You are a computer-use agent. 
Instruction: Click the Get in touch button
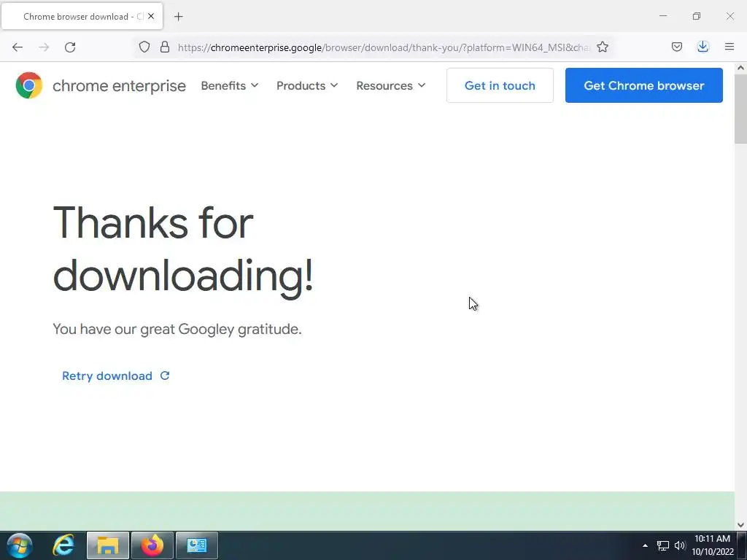(500, 85)
